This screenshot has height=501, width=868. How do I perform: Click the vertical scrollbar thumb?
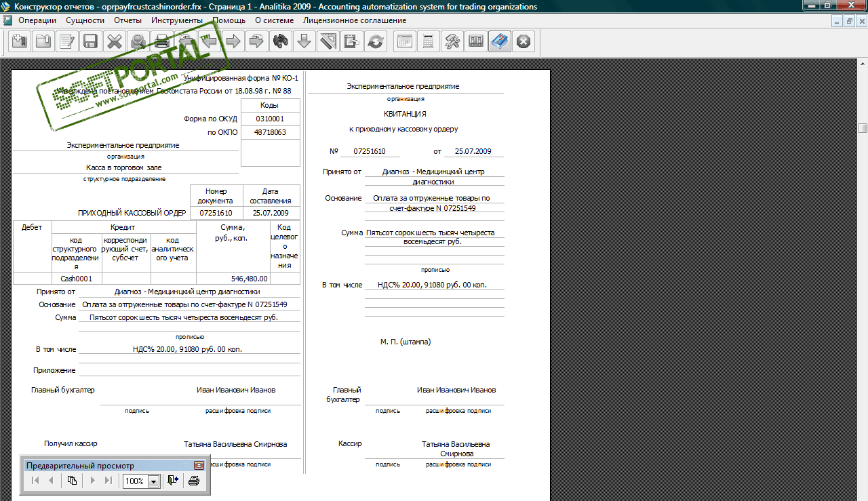click(x=863, y=128)
